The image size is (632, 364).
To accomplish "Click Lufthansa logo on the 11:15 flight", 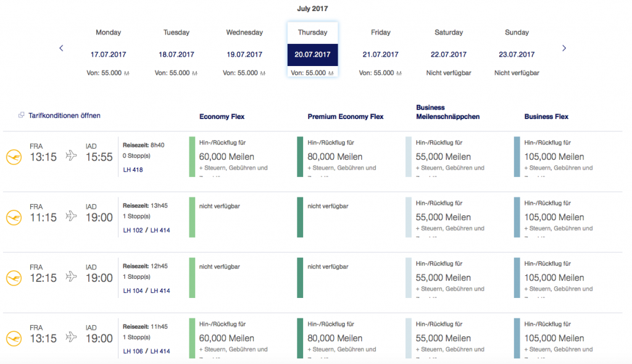I will click(x=14, y=217).
